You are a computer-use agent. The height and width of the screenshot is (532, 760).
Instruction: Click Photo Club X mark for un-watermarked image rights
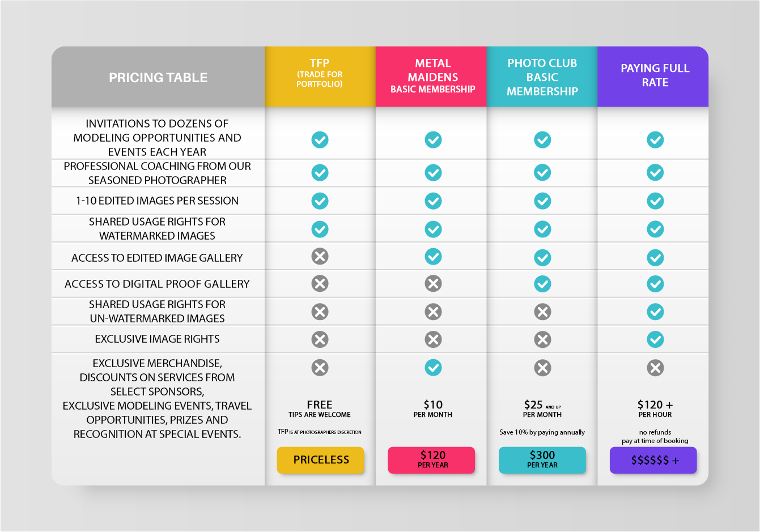[x=542, y=311]
